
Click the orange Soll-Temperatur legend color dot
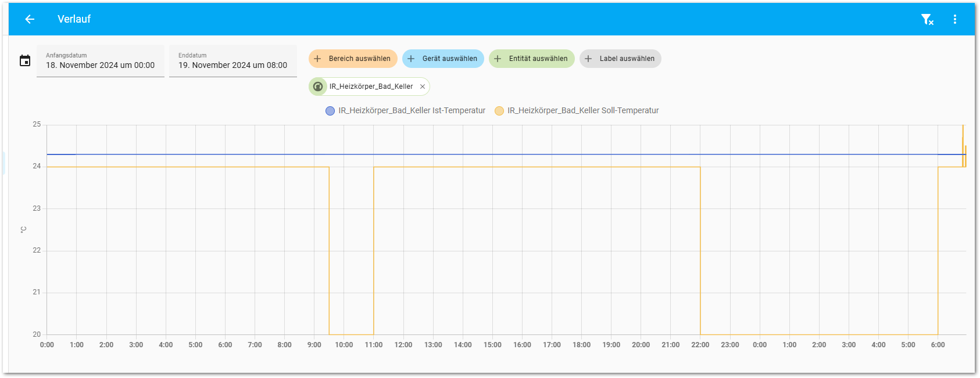click(x=499, y=111)
